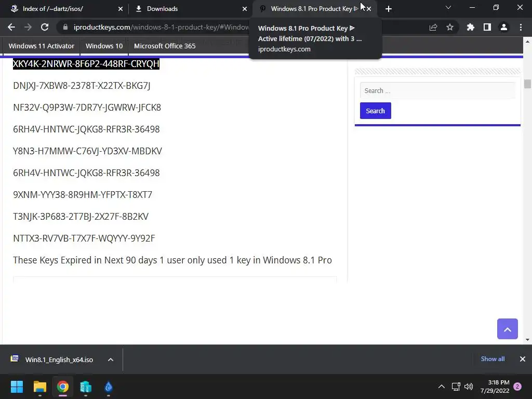Click the blue Search button
The image size is (532, 399).
coord(375,111)
